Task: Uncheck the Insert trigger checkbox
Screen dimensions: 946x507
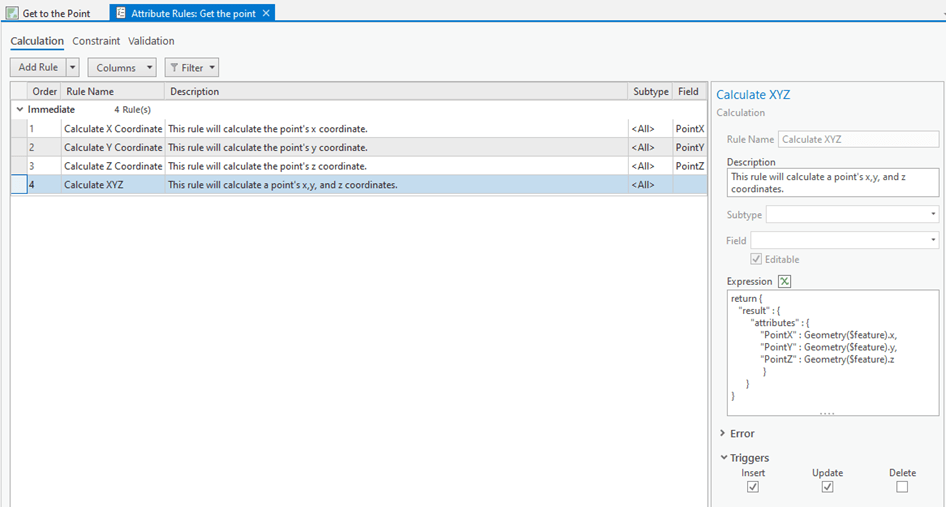Action: [x=753, y=486]
